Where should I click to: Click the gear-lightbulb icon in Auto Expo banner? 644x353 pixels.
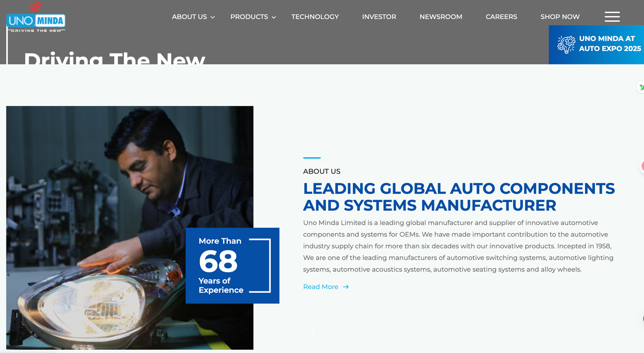(566, 44)
